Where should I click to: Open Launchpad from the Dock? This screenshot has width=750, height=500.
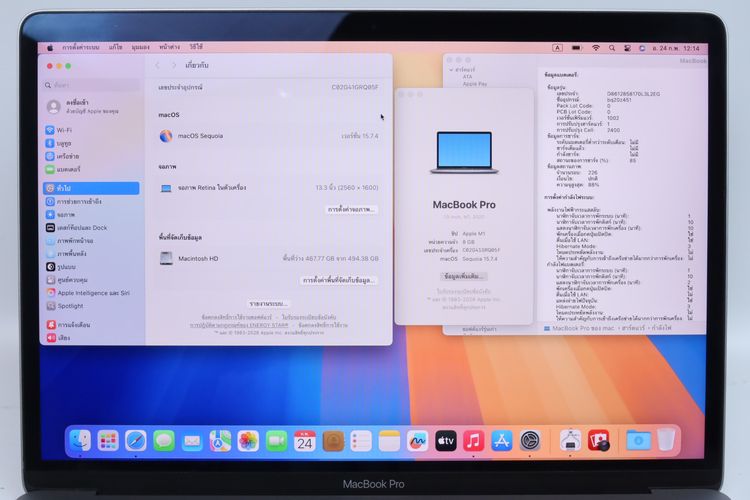(x=108, y=441)
